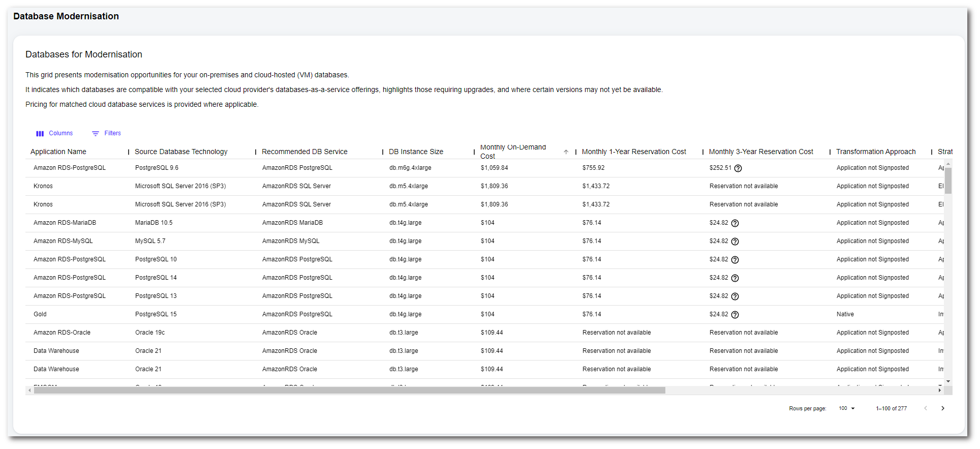Click help icon in Amazon RDS-MariaDB row
Viewport: 980px width, 449px height.
[x=735, y=223]
